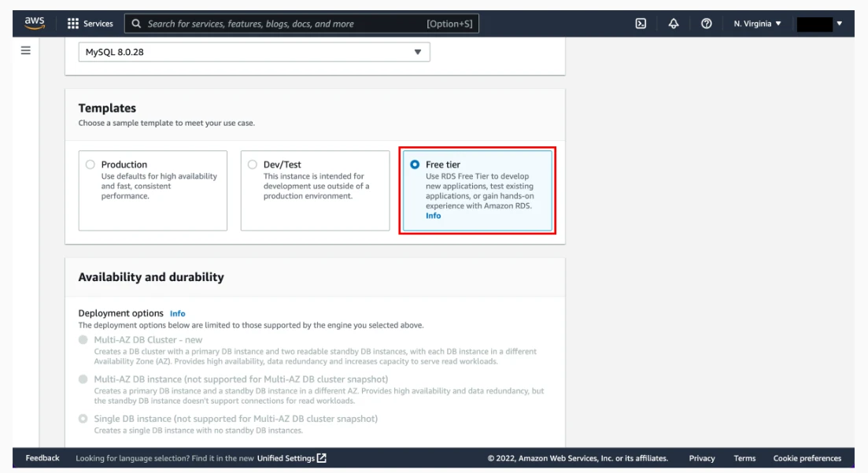Click external link icon beside Unified Settings

click(x=322, y=458)
